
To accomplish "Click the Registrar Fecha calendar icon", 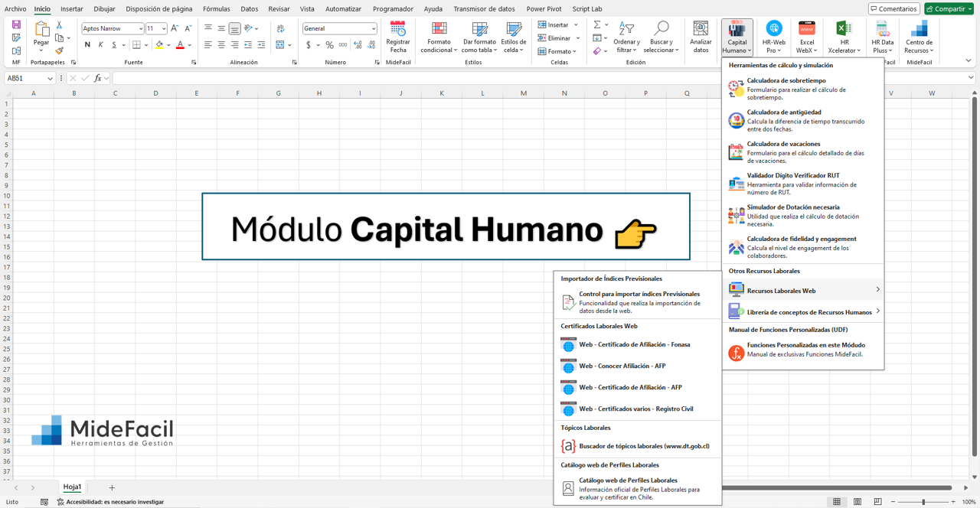I will tap(398, 28).
